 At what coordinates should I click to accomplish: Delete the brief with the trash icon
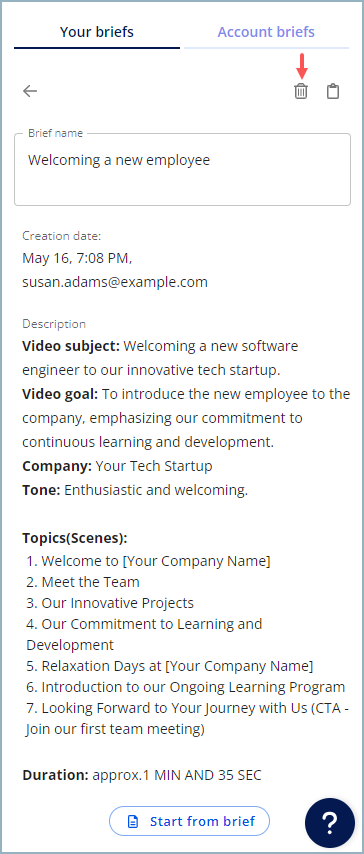pos(301,91)
